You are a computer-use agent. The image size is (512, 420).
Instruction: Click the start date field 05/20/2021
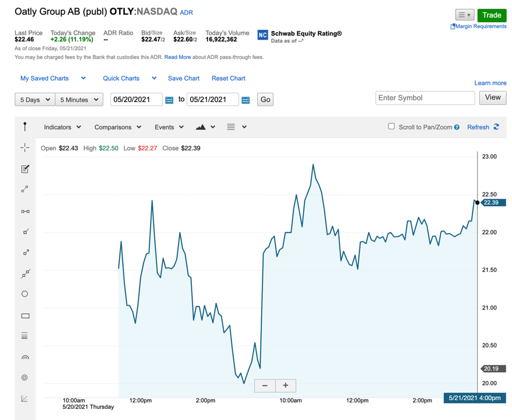coord(136,100)
